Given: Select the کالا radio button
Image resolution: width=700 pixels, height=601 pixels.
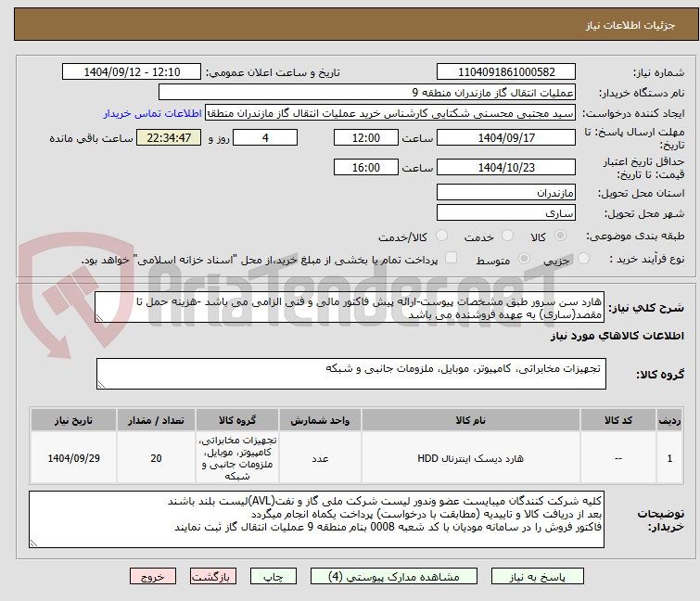Looking at the screenshot, I should (x=560, y=235).
